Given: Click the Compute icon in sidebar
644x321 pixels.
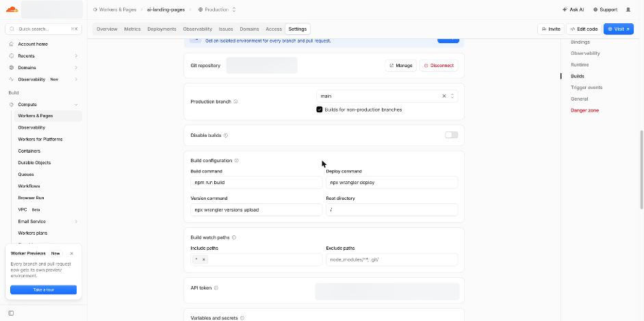Looking at the screenshot, I should click(12, 105).
